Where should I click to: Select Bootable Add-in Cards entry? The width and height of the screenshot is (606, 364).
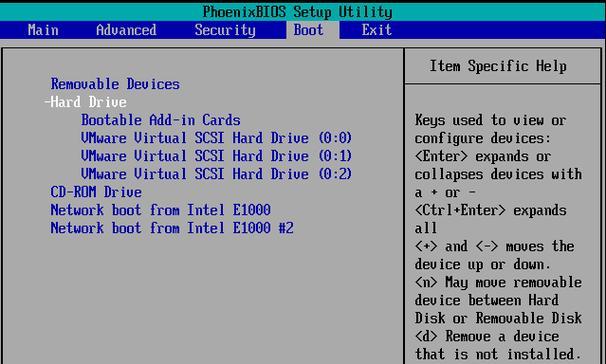click(x=161, y=120)
